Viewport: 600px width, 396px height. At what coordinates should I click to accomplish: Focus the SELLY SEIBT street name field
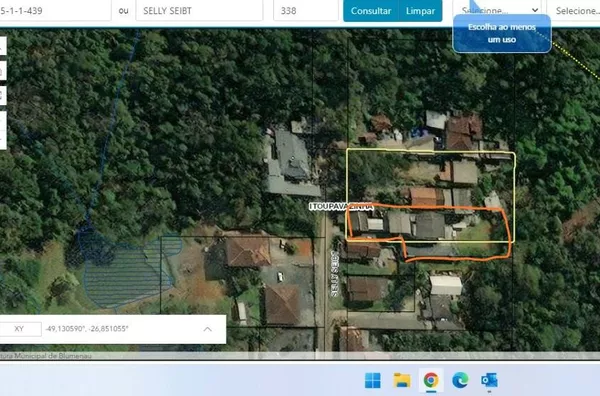(x=199, y=10)
